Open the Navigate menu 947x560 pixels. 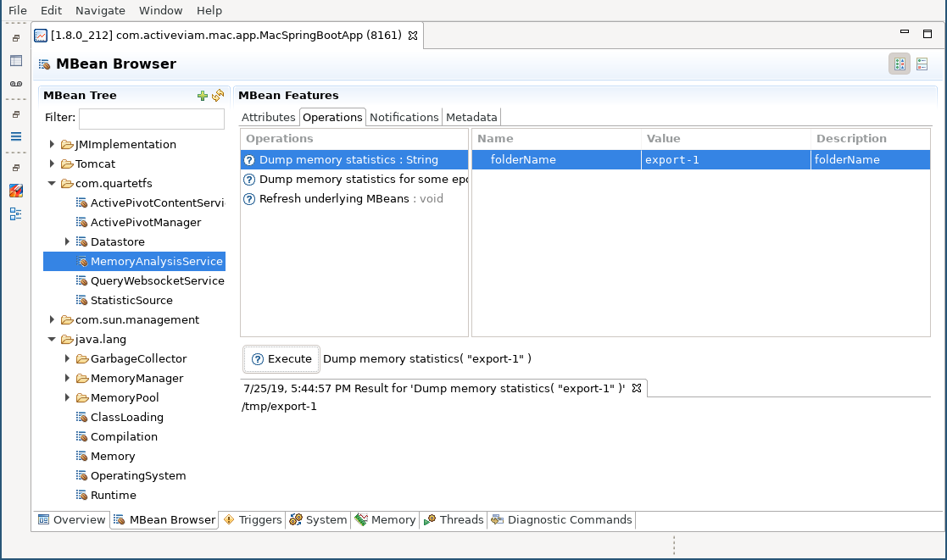coord(100,10)
